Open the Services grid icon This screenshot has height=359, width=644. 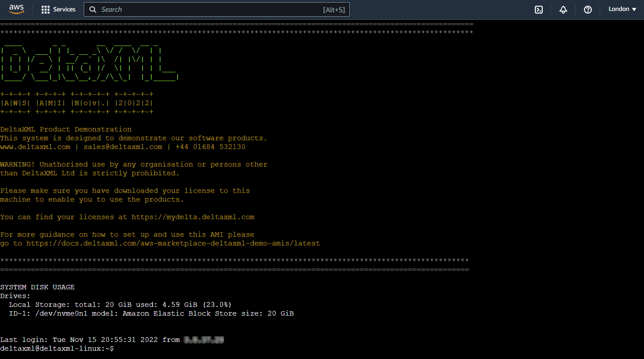click(45, 10)
